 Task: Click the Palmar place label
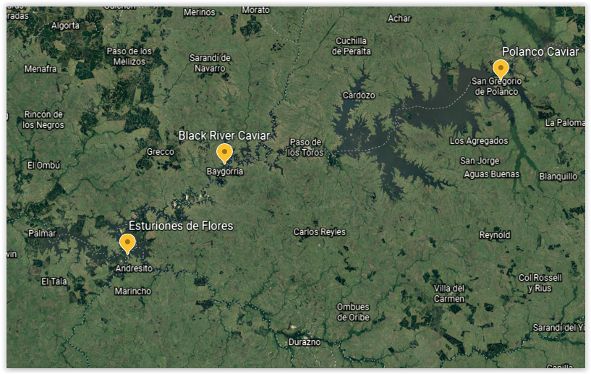click(x=42, y=233)
